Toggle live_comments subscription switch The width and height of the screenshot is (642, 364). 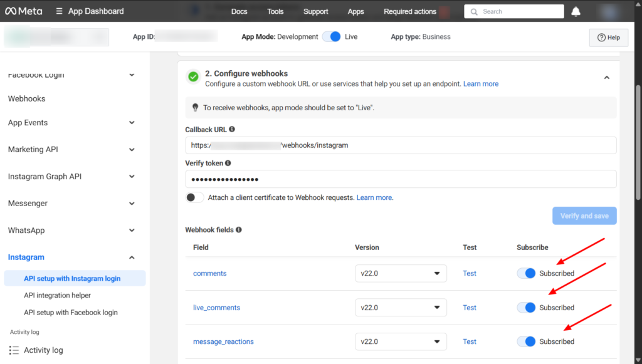coord(526,308)
